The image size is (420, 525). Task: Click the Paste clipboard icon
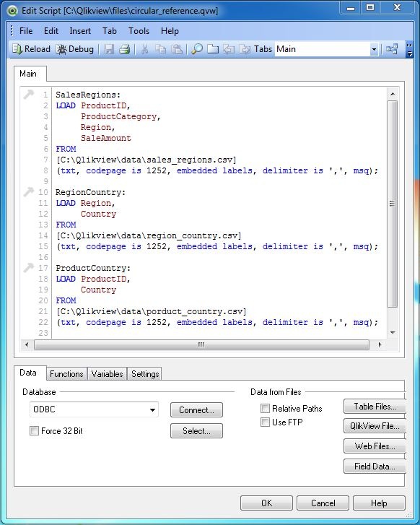coord(177,49)
